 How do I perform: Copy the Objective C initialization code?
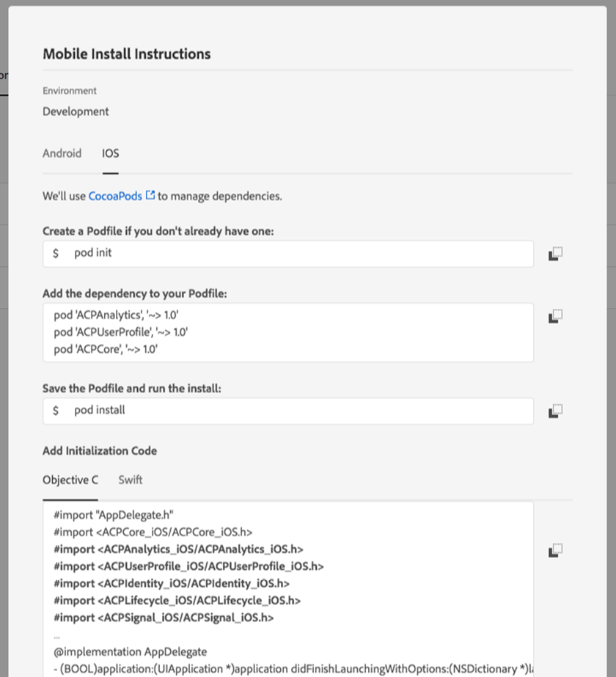coord(555,549)
